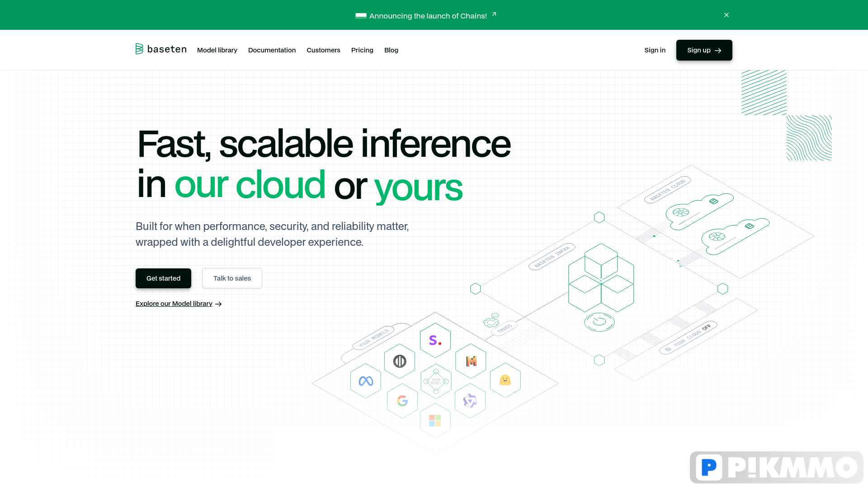Click the purple S. logo hexagon
This screenshot has width=868, height=488.
pyautogui.click(x=435, y=340)
